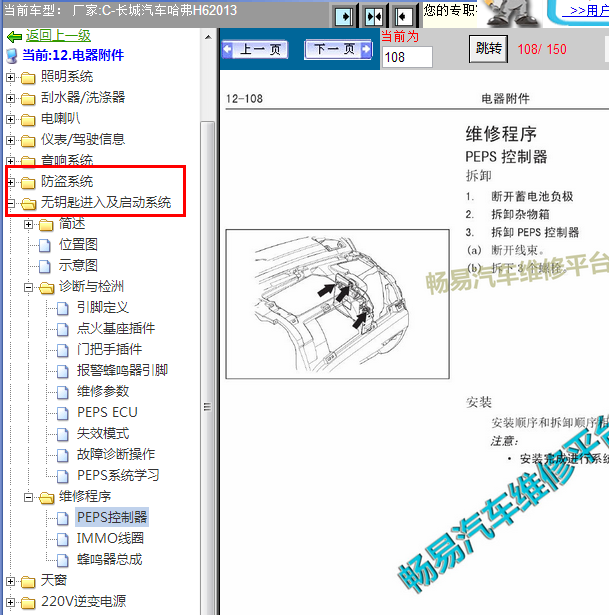The image size is (609, 615).
Task: Click the 仪表/驾驶信息 folder icon
Action: (x=28, y=140)
